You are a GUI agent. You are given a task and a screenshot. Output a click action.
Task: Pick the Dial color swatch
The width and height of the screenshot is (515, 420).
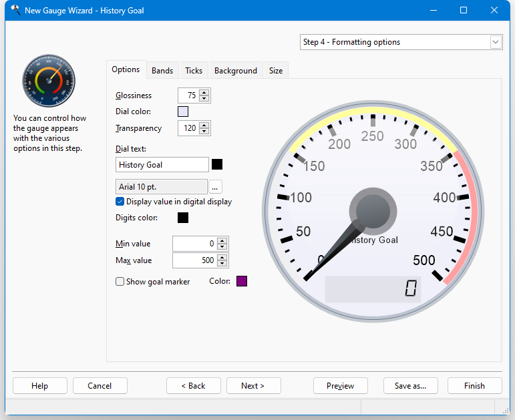pyautogui.click(x=183, y=112)
